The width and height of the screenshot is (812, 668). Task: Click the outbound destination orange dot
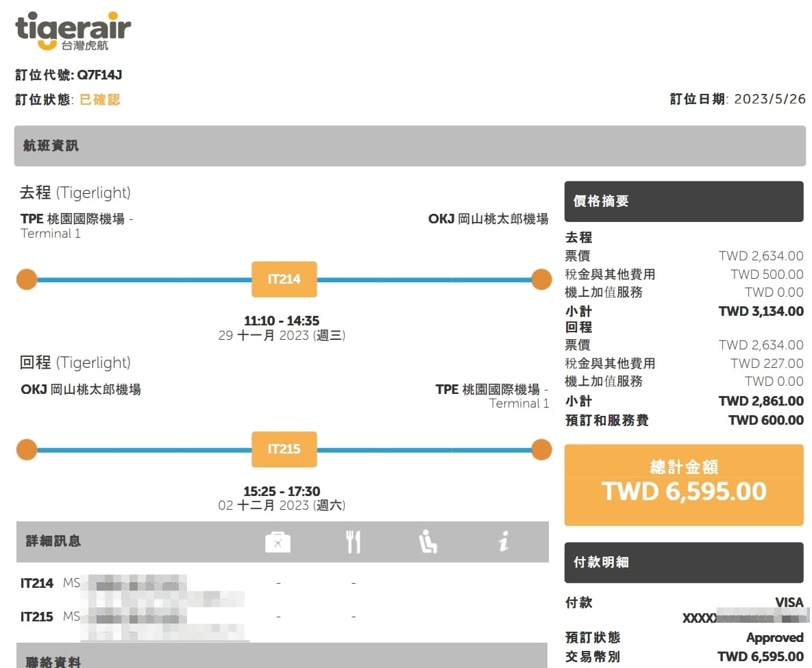coord(542,280)
